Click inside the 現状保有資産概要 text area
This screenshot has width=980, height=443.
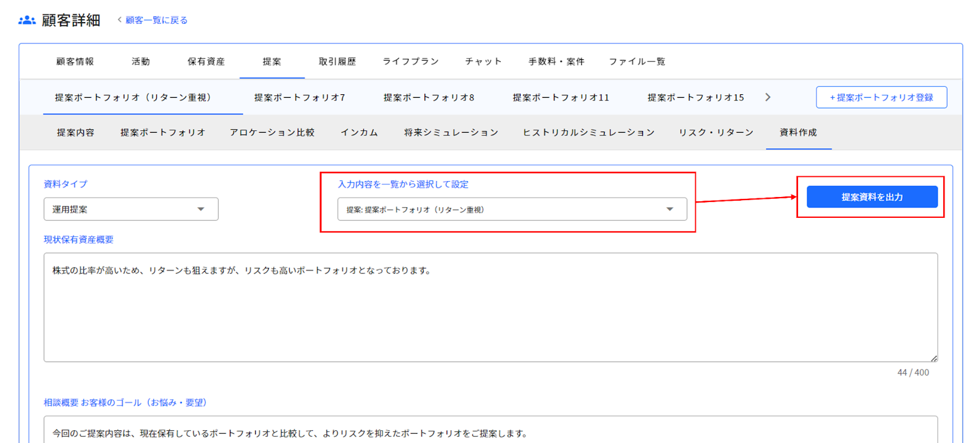pos(491,307)
